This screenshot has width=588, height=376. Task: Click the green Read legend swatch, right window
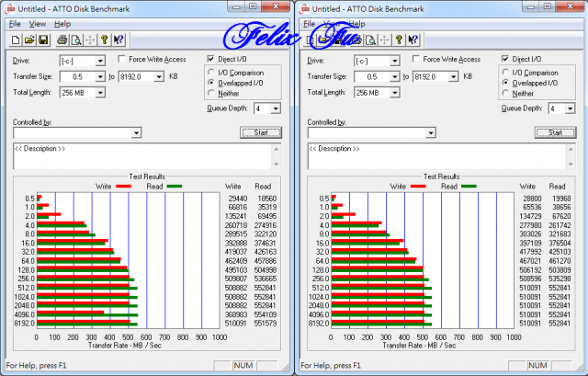click(x=469, y=186)
